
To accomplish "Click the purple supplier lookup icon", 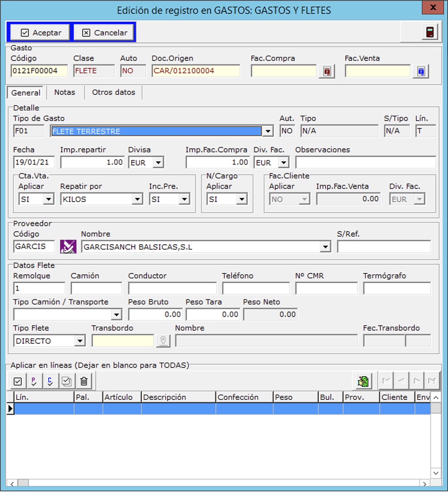I will [x=68, y=247].
